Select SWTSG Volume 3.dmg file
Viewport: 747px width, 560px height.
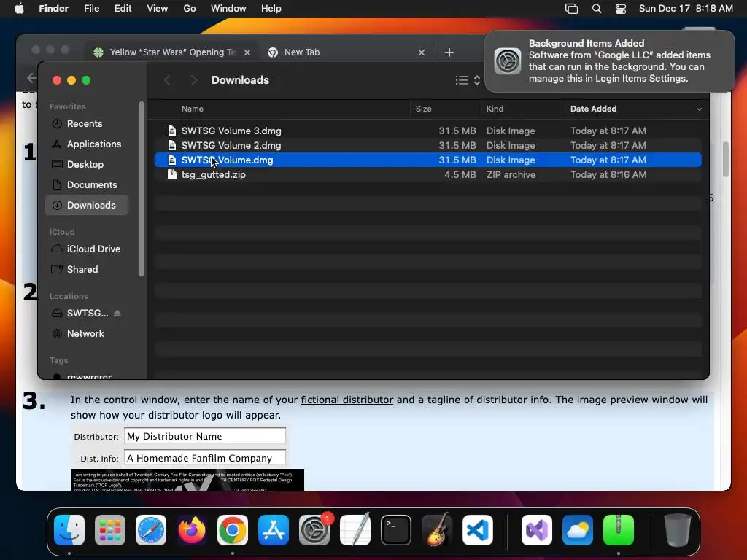tap(427, 131)
